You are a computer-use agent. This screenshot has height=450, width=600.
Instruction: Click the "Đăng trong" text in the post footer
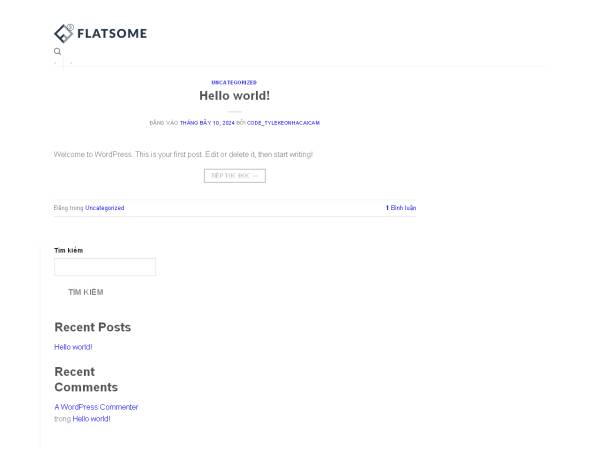pyautogui.click(x=68, y=208)
